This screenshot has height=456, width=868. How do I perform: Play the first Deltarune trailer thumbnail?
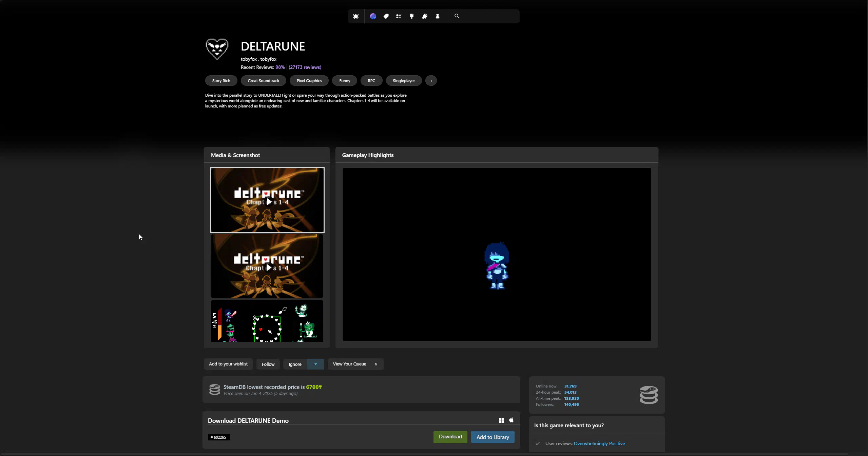[x=267, y=200]
